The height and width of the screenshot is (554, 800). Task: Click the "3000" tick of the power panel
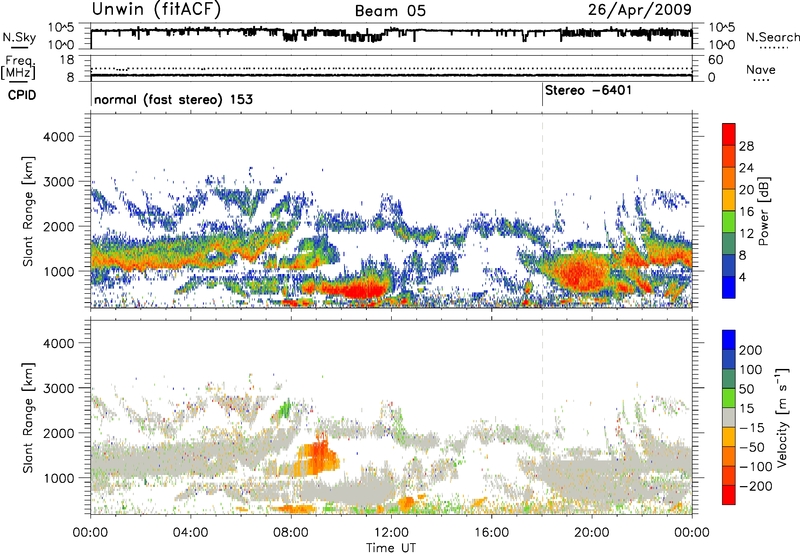[59, 182]
